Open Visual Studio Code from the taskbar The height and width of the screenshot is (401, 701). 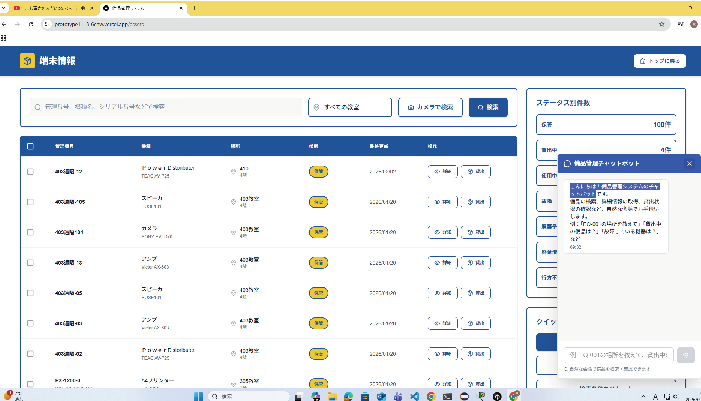click(x=412, y=396)
